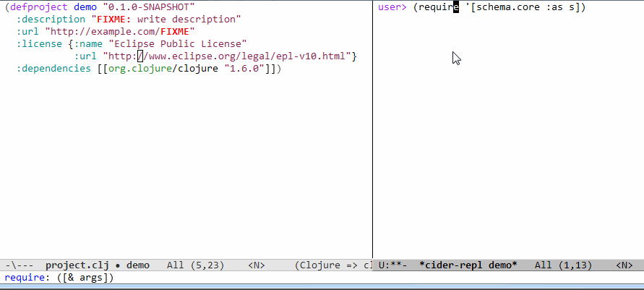Click the -\--- status in project.clj mode line
This screenshot has width=644, height=290.
click(20, 265)
